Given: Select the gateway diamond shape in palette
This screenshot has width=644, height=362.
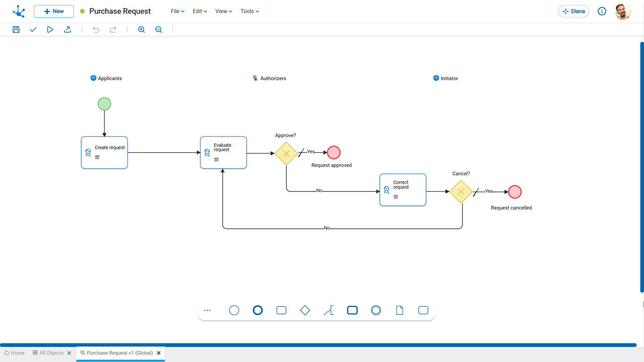Looking at the screenshot, I should point(305,310).
